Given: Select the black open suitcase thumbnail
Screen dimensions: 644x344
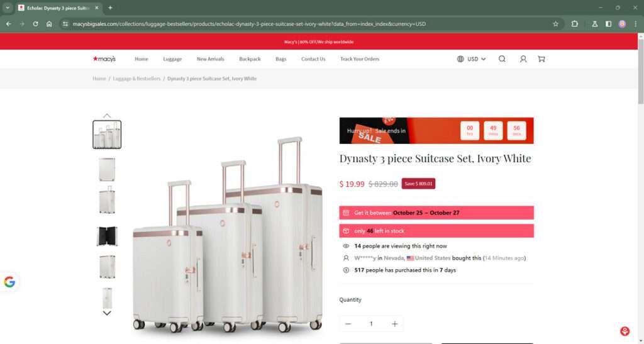Looking at the screenshot, I should coord(107,236).
